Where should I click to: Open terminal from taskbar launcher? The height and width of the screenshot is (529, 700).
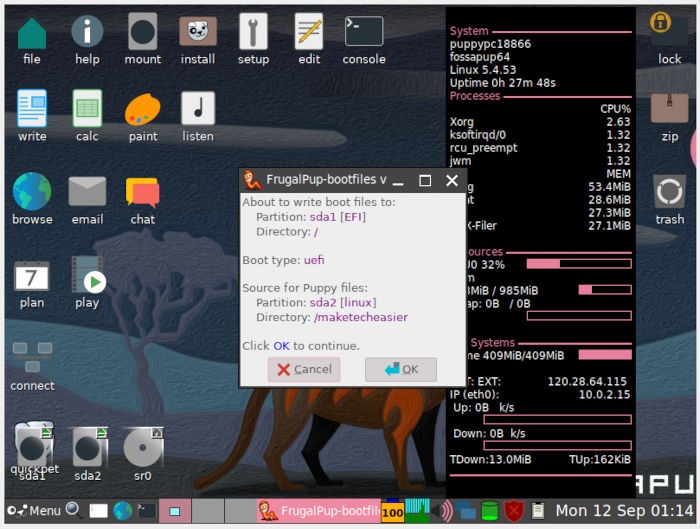(146, 511)
